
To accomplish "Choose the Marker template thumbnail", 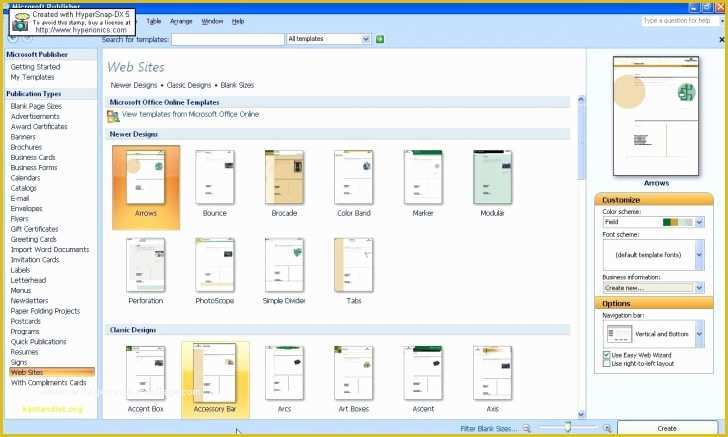I will click(x=423, y=177).
